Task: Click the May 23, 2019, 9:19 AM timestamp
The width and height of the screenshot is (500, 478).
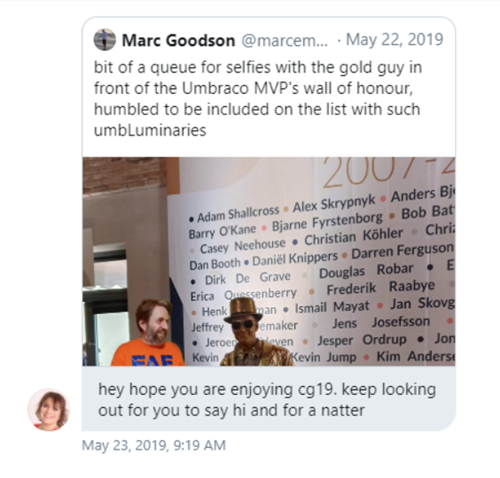Action: (x=154, y=445)
